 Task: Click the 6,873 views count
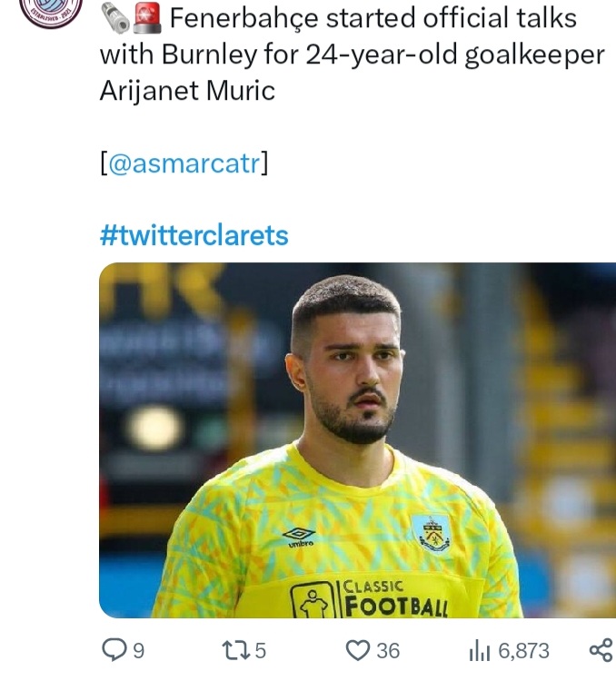pyautogui.click(x=523, y=650)
